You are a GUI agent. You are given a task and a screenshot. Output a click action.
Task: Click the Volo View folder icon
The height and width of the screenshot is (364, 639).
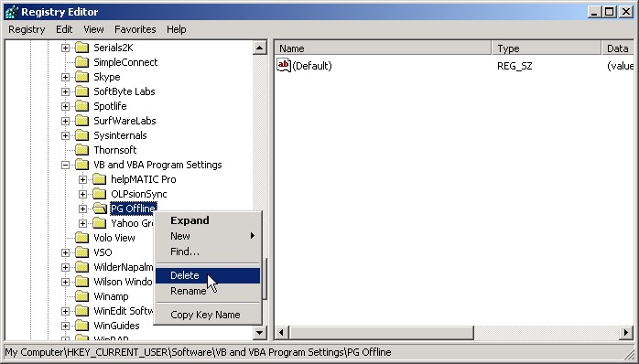[81, 238]
